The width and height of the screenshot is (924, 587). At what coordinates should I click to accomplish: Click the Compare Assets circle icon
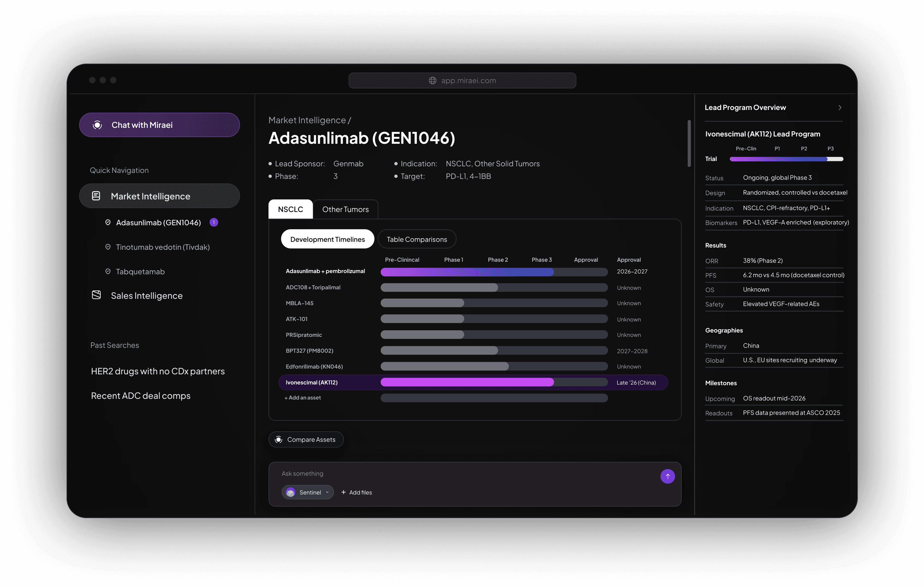click(x=278, y=439)
